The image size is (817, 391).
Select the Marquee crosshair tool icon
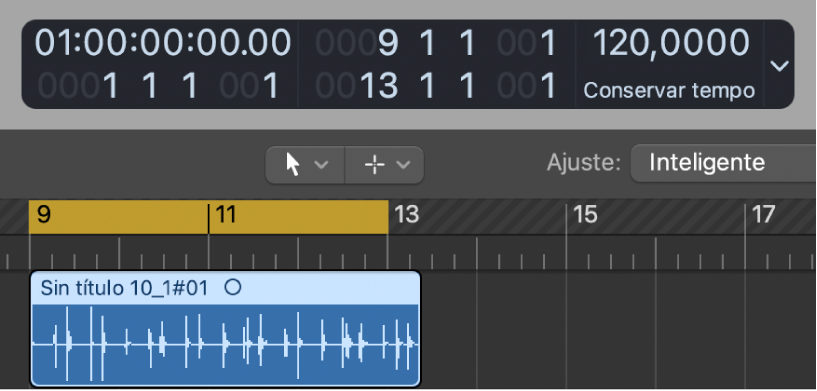(375, 165)
